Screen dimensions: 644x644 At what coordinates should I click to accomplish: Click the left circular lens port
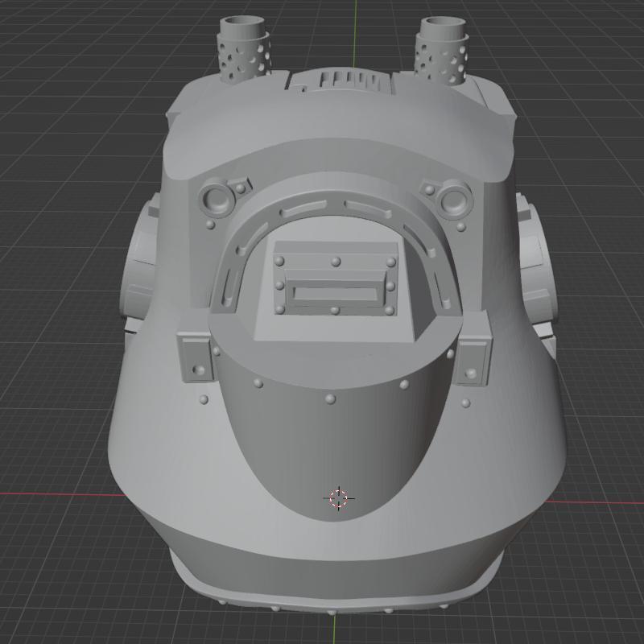coord(217,198)
